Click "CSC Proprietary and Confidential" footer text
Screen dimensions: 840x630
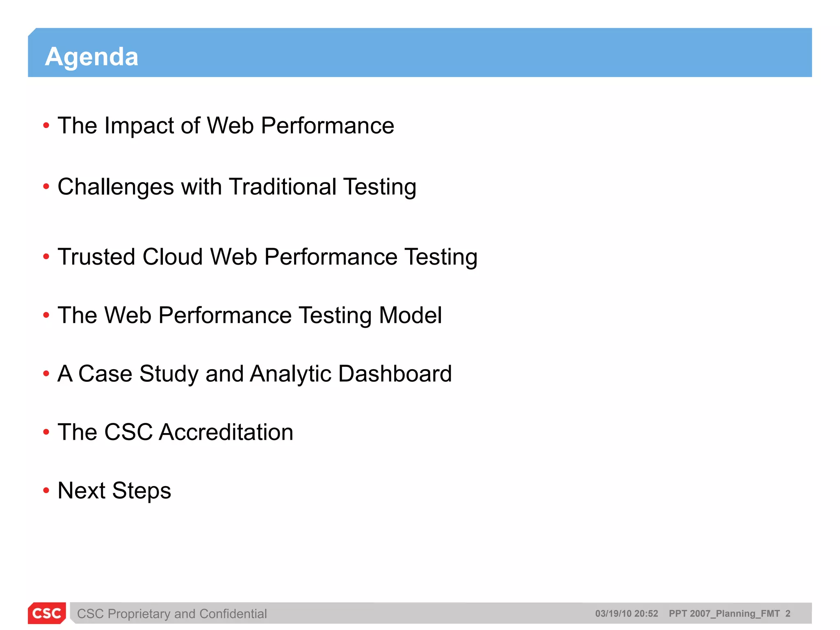click(x=172, y=614)
